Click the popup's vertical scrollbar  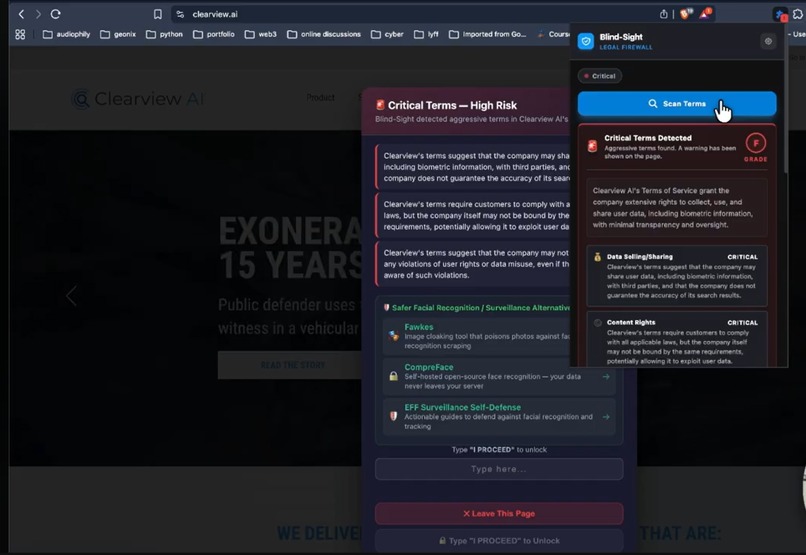pyautogui.click(x=785, y=116)
